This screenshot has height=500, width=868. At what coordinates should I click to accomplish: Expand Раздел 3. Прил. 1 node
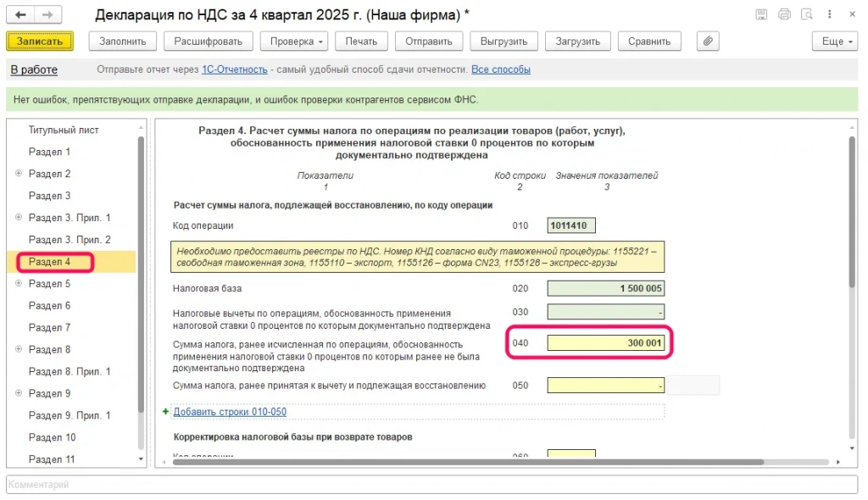(19, 217)
